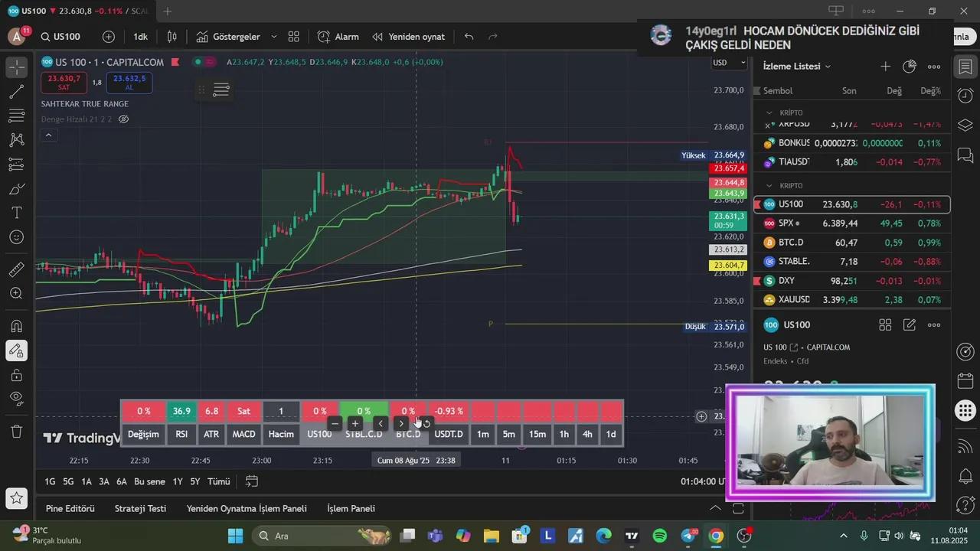Click the Göstergeler indicators button
This screenshot has width=980, height=551.
point(228,37)
